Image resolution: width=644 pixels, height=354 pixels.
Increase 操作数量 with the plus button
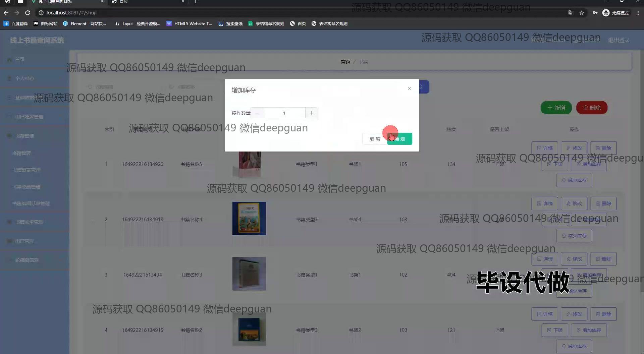click(x=311, y=113)
